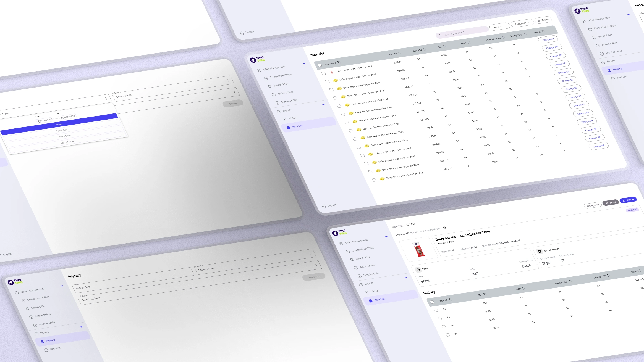644x362 pixels.
Task: Collapse Offer Management arrow in item 107025 window
Action: (386, 237)
